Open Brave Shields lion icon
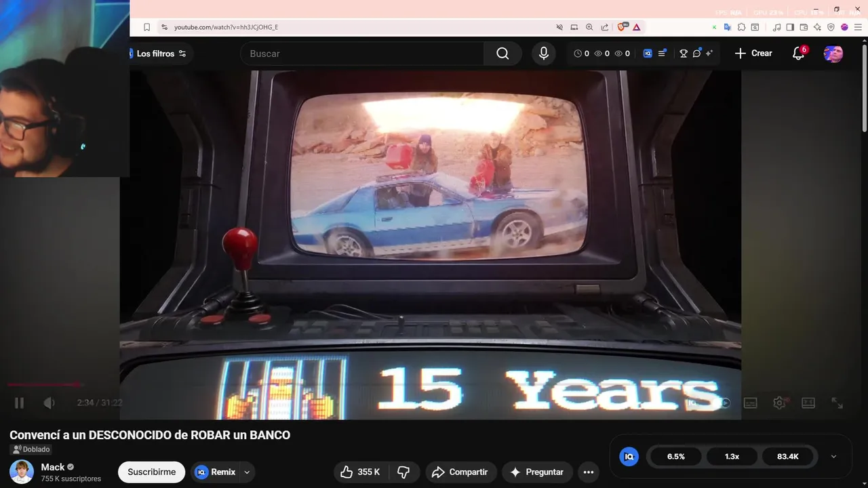Image resolution: width=868 pixels, height=488 pixels. pyautogui.click(x=622, y=27)
